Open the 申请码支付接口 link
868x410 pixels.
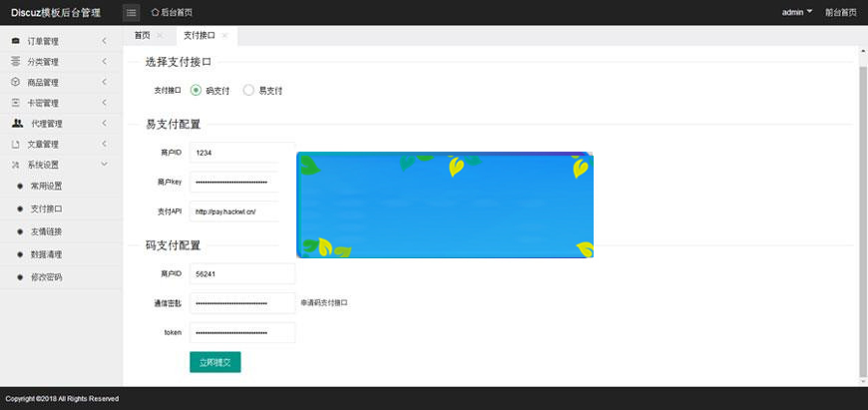(x=324, y=302)
